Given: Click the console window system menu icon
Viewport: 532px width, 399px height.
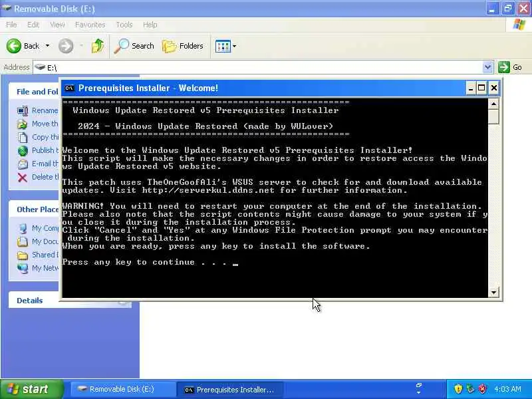Looking at the screenshot, I should point(70,88).
